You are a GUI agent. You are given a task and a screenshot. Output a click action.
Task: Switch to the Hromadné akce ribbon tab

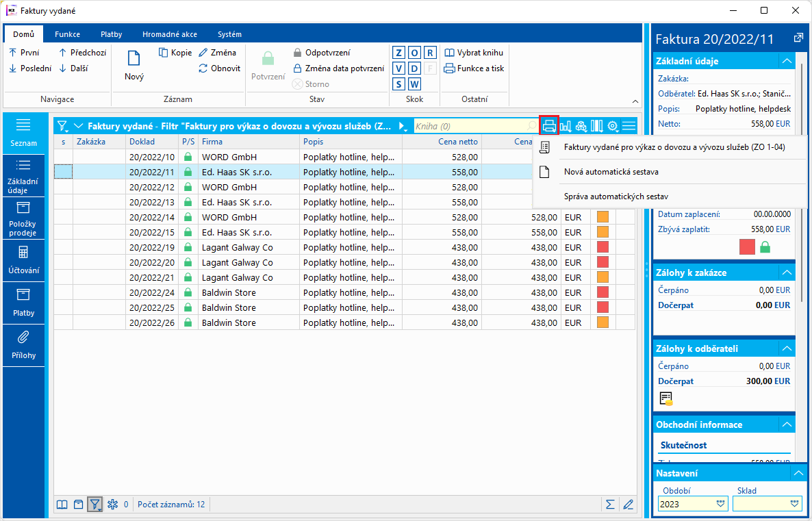[x=170, y=34]
